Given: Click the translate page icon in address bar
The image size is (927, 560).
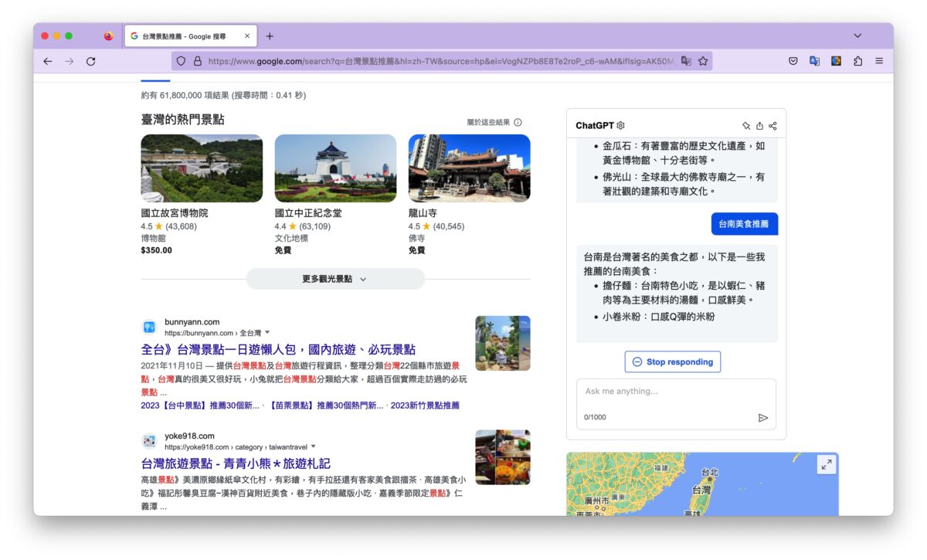Looking at the screenshot, I should click(x=686, y=61).
